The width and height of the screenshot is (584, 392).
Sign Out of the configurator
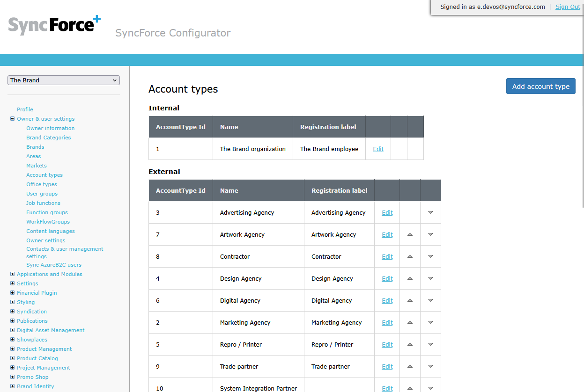568,7
